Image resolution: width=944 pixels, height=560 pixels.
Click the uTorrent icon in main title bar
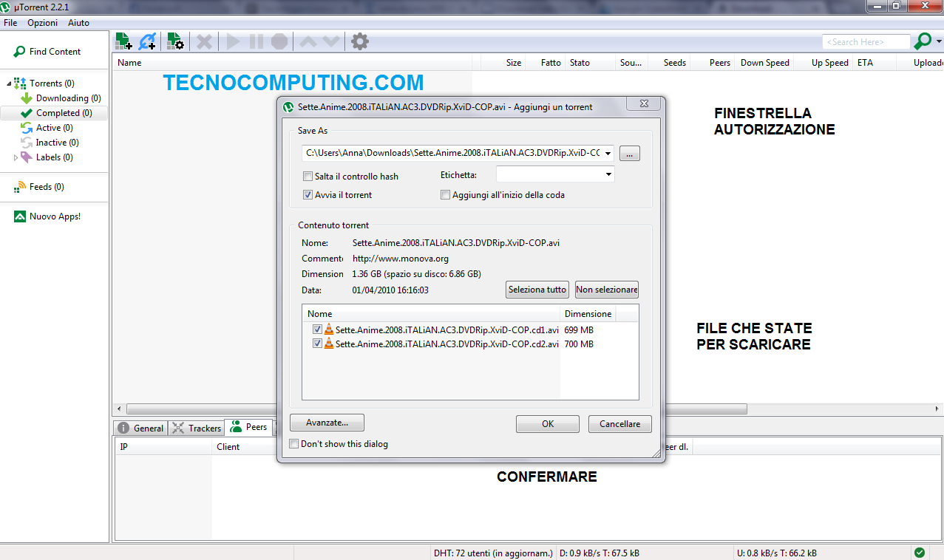pos(6,7)
